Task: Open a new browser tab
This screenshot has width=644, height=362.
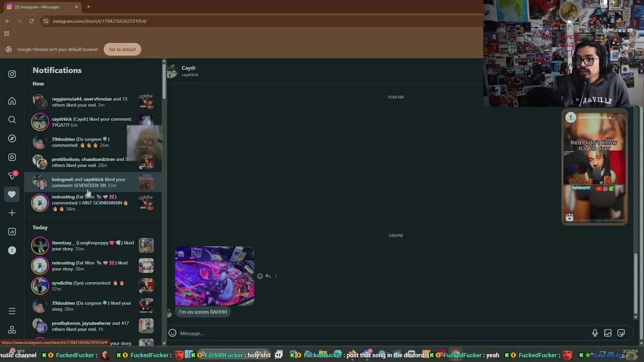Action: point(88,7)
